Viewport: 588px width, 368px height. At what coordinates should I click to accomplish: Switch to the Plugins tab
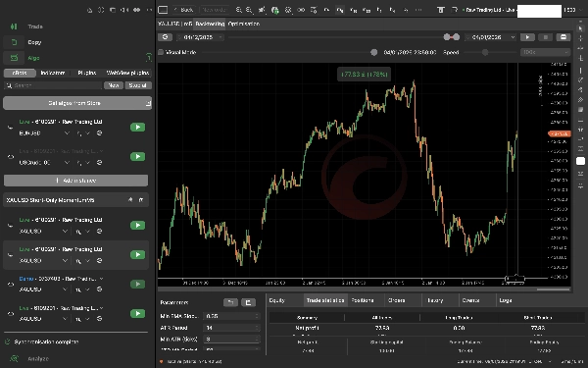click(87, 73)
